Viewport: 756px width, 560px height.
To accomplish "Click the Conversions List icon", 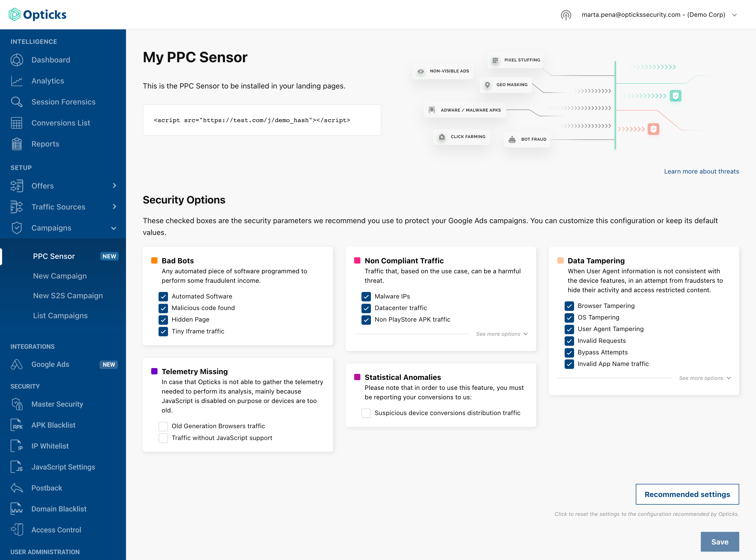I will (17, 123).
